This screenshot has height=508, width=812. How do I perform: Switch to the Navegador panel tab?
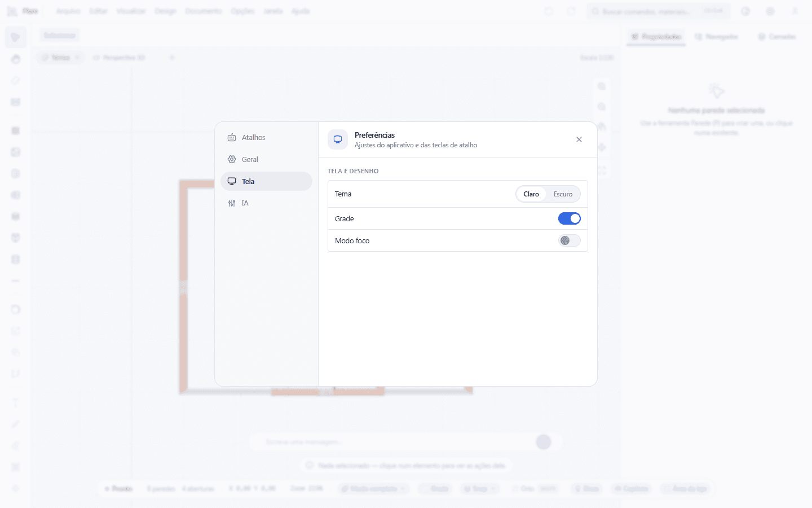pyautogui.click(x=716, y=37)
